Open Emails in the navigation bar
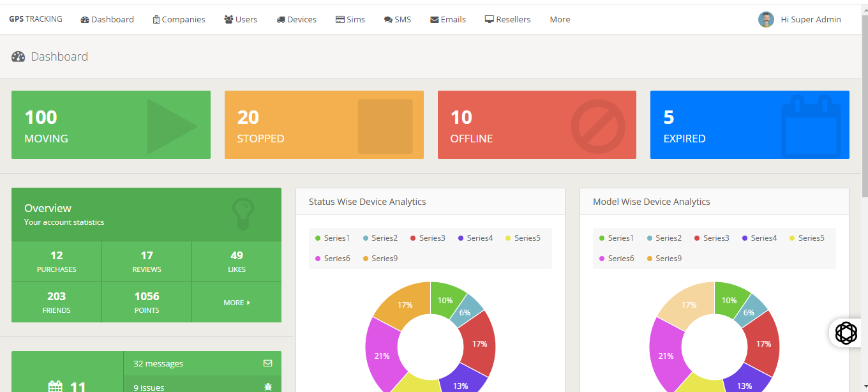The height and width of the screenshot is (392, 868). tap(448, 19)
